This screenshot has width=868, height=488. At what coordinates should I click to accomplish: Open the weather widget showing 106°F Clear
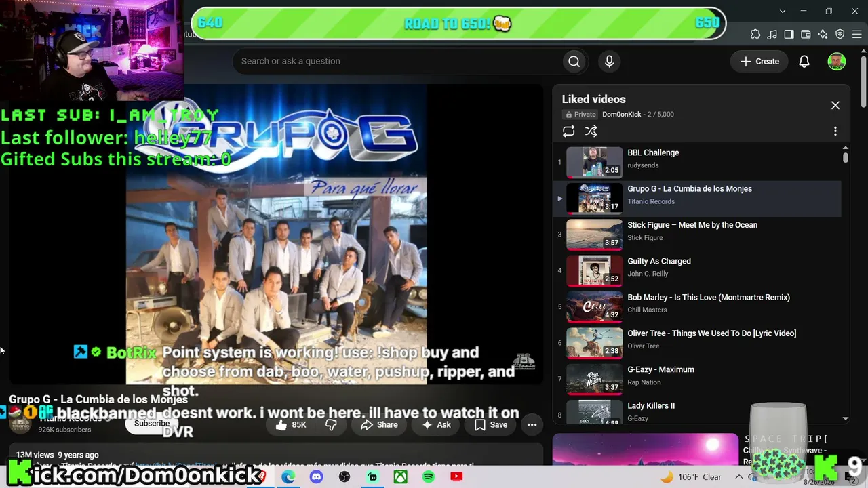click(690, 477)
